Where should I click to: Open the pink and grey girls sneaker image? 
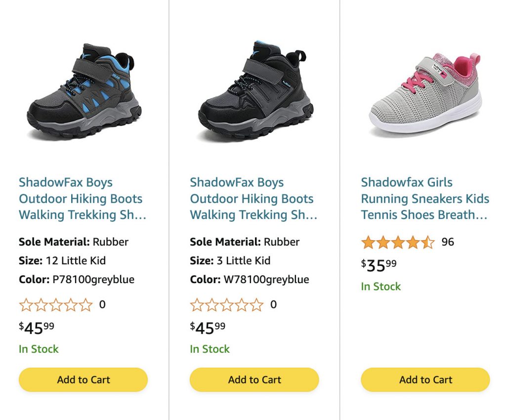pos(425,94)
